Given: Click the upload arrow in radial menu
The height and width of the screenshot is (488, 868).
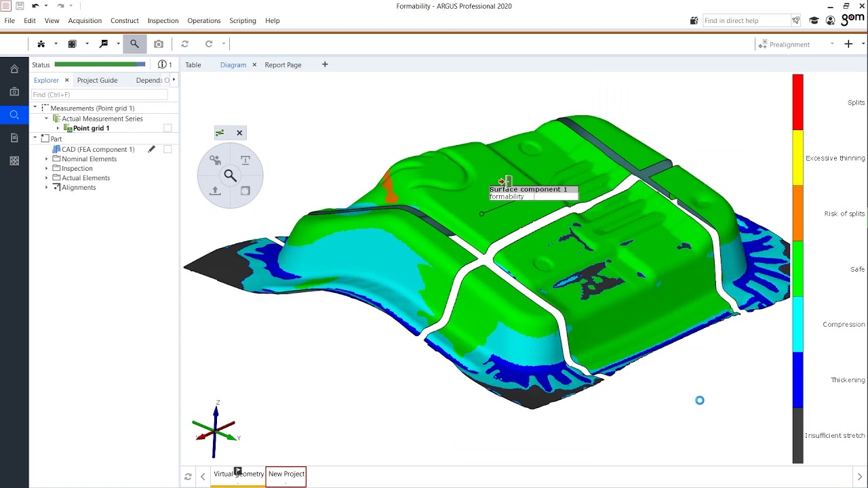Looking at the screenshot, I should point(215,191).
